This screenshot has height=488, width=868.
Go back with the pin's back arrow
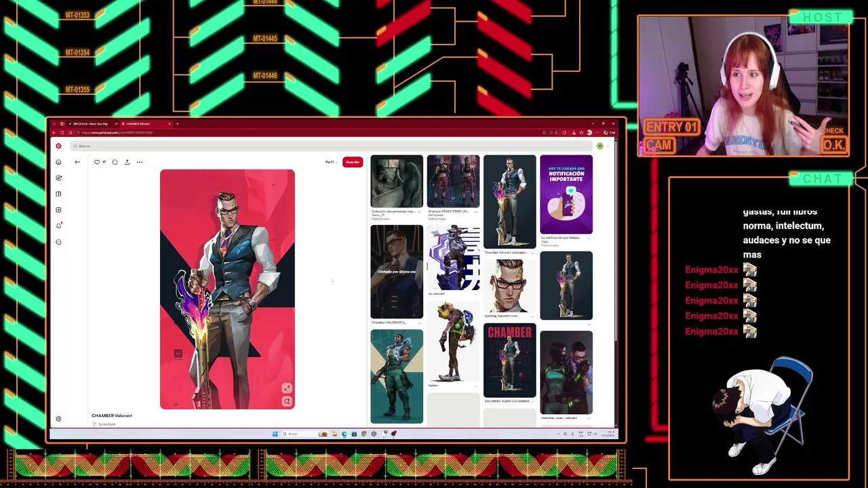coord(77,162)
